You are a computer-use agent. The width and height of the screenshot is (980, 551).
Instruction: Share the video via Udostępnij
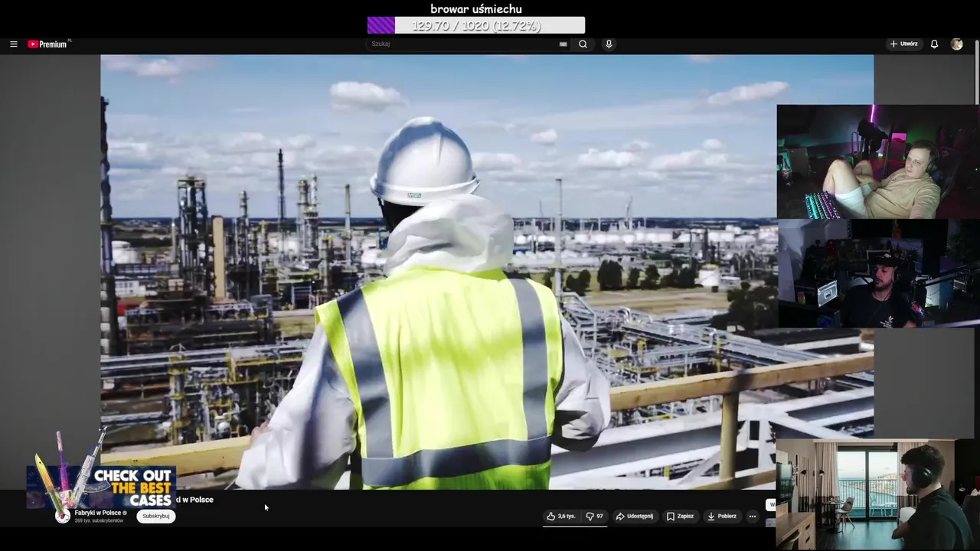[x=635, y=517]
